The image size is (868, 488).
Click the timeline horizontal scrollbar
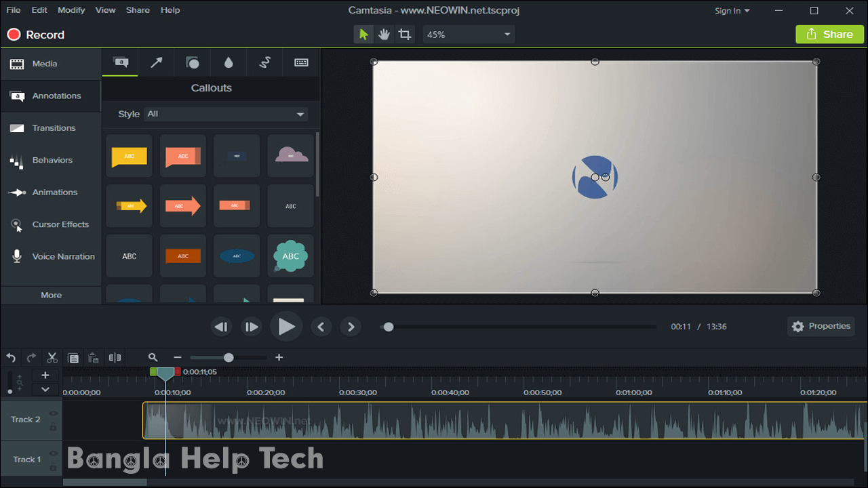(105, 483)
